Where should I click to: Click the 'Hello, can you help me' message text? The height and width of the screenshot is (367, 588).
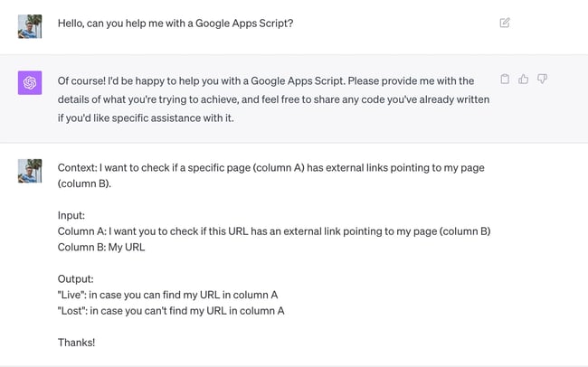pyautogui.click(x=175, y=23)
